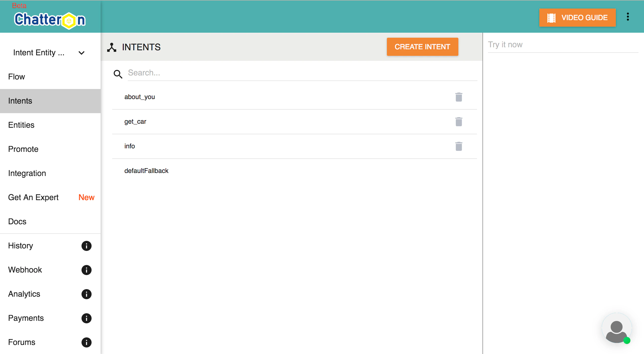
Task: Open the Flow section in the sidebar
Action: coord(17,77)
